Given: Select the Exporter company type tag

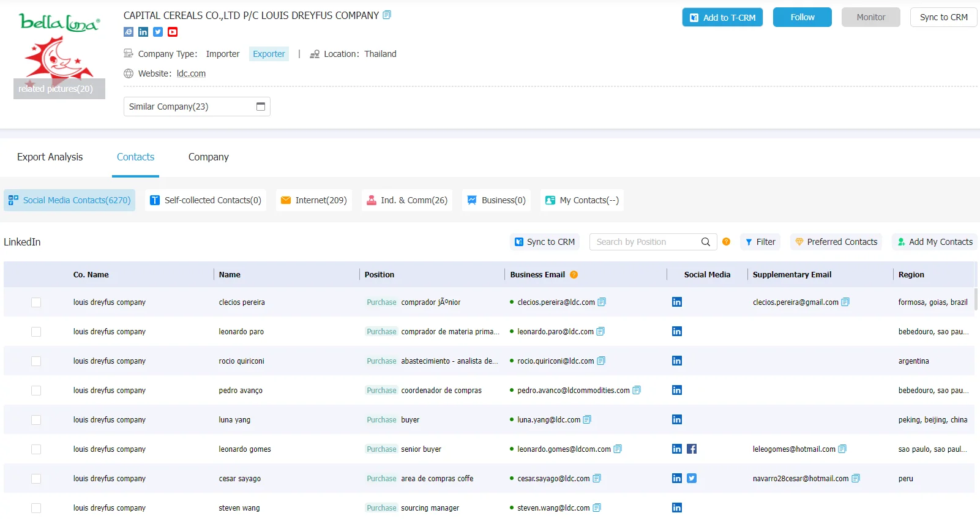Looking at the screenshot, I should 269,54.
